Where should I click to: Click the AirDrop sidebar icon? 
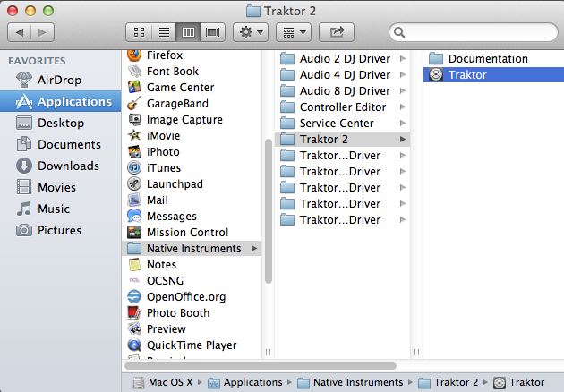click(23, 80)
